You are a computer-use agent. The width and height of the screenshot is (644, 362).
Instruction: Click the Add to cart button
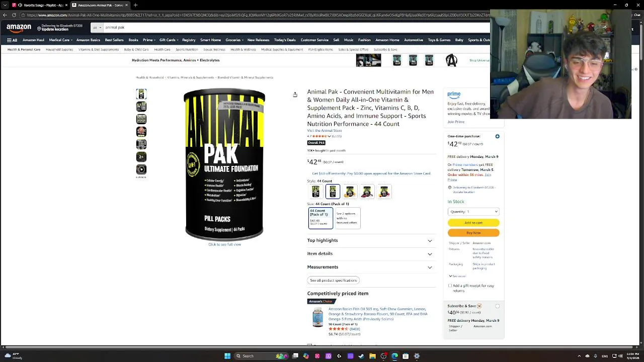[x=473, y=223]
